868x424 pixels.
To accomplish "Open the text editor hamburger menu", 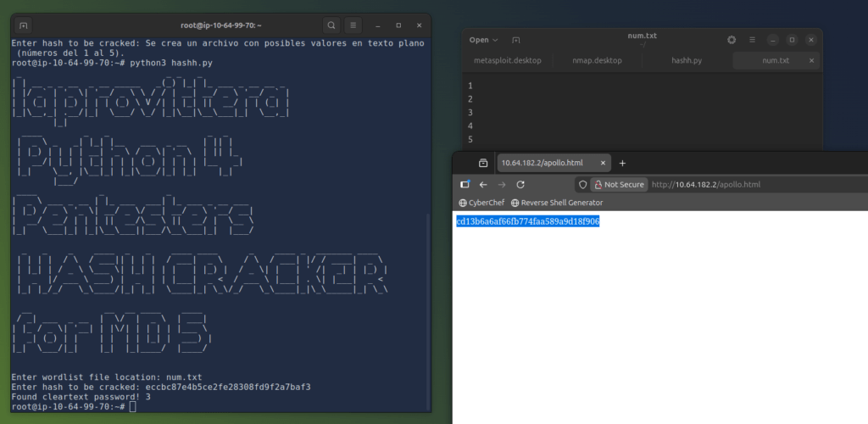I will click(x=753, y=40).
